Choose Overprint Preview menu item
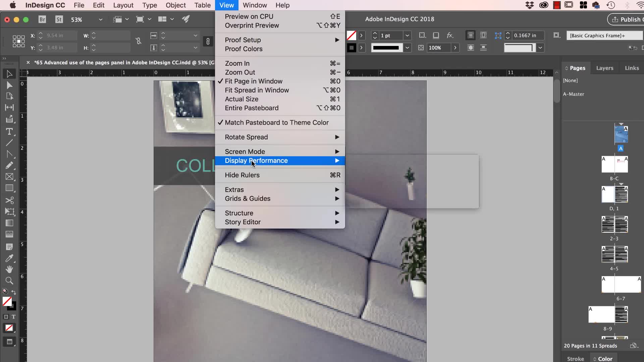 click(280, 25)
